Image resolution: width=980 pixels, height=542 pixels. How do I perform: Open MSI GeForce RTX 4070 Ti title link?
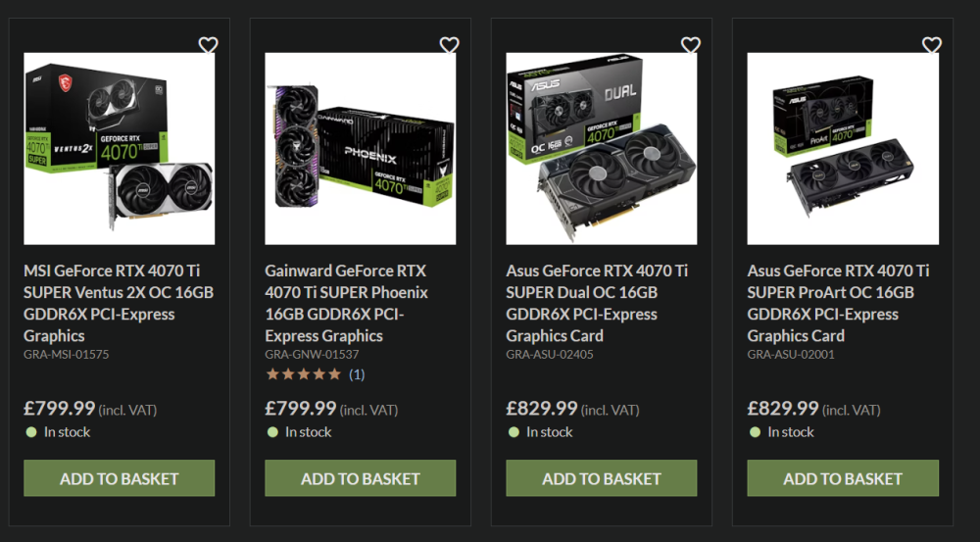[119, 303]
